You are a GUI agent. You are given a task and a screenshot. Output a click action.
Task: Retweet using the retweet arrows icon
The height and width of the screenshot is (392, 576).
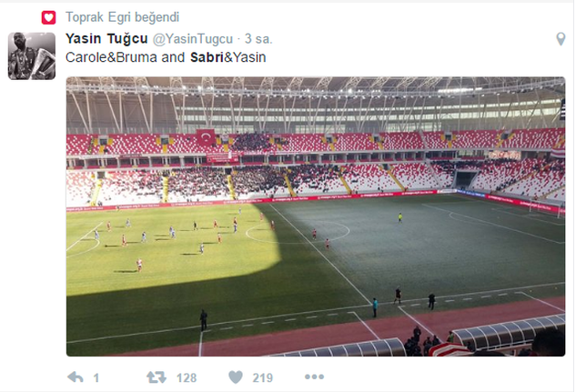point(157,377)
